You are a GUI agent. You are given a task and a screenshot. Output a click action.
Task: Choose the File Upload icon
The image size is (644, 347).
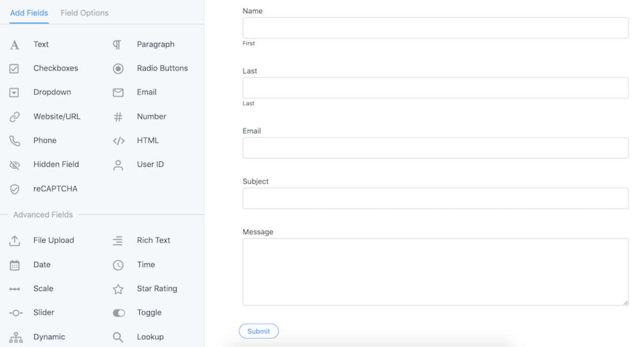coord(14,241)
